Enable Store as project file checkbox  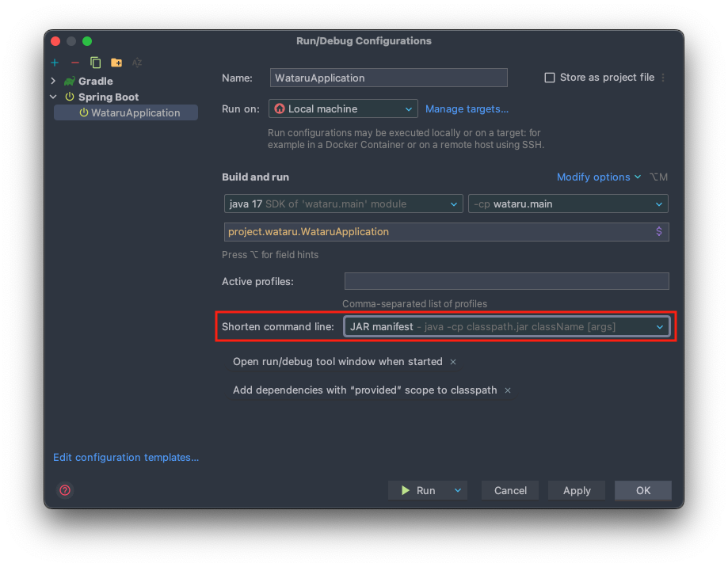[x=550, y=78]
